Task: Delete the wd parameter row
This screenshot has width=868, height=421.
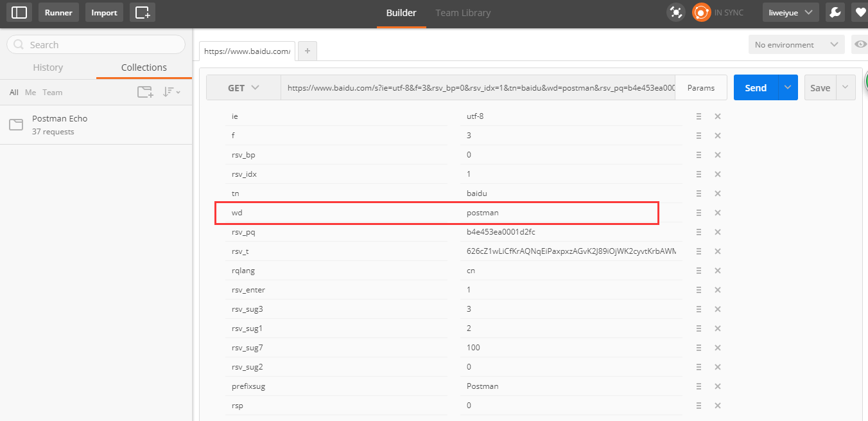Action: pos(718,213)
